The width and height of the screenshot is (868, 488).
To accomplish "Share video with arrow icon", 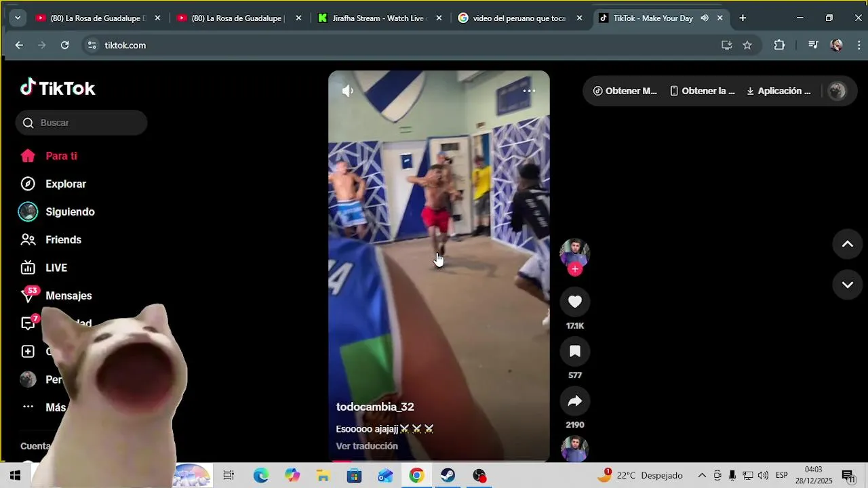I will [575, 401].
